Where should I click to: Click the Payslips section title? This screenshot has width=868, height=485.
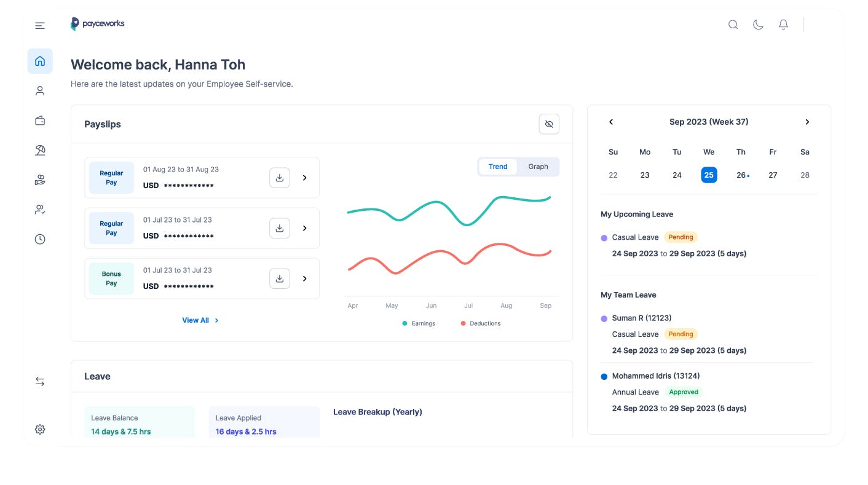coord(103,124)
